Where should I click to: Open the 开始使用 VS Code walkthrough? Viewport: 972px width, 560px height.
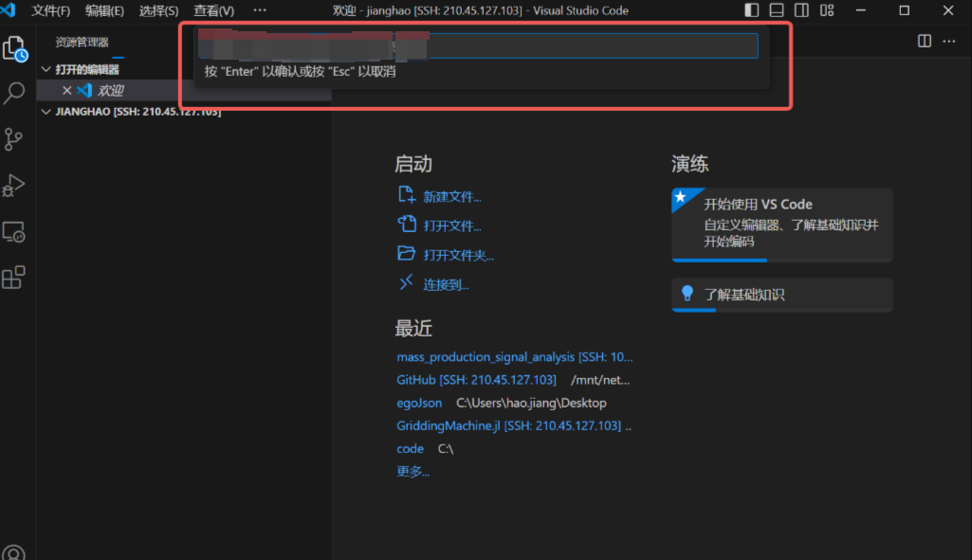point(782,225)
